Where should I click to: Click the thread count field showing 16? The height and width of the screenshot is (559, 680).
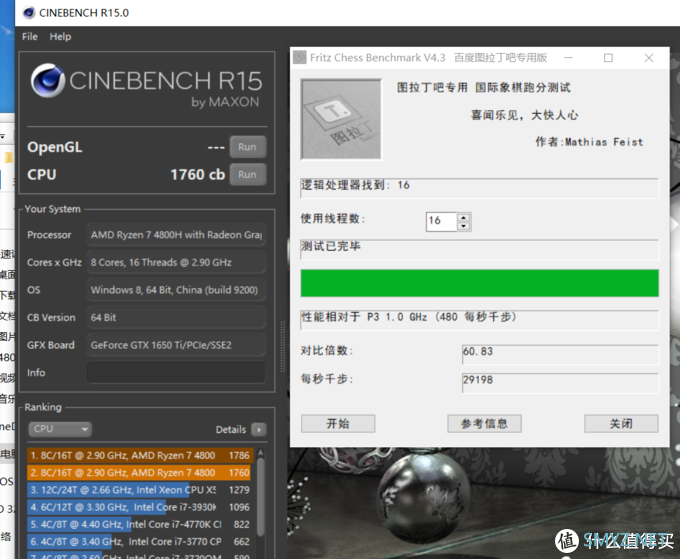441,221
